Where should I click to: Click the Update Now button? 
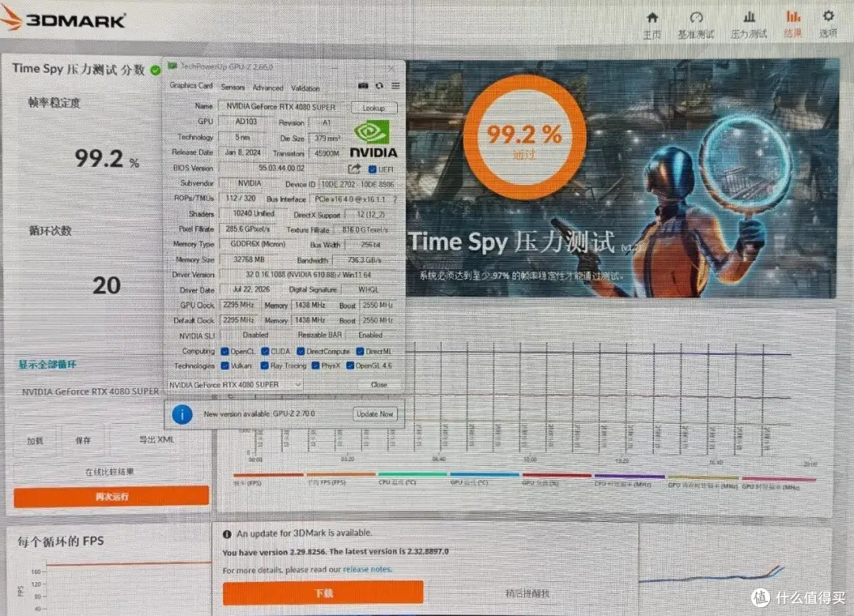tap(375, 414)
